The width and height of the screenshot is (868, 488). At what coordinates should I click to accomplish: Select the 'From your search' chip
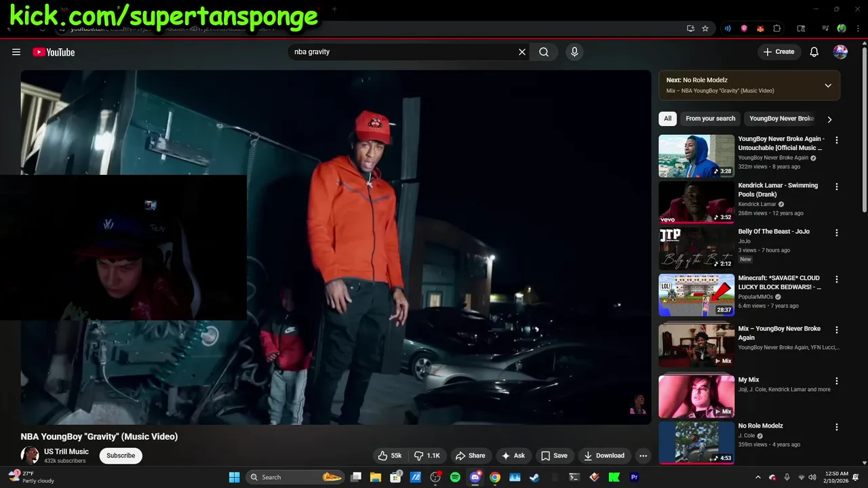(x=710, y=119)
